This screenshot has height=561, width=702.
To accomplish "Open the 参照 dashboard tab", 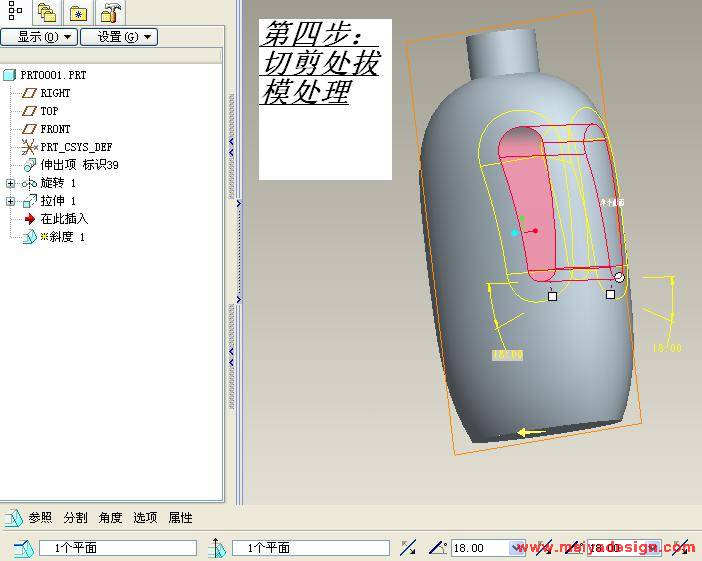I will [x=40, y=518].
